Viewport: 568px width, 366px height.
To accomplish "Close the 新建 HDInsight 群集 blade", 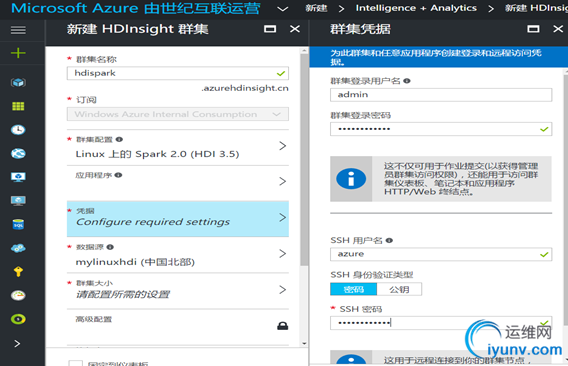I will pyautogui.click(x=295, y=29).
